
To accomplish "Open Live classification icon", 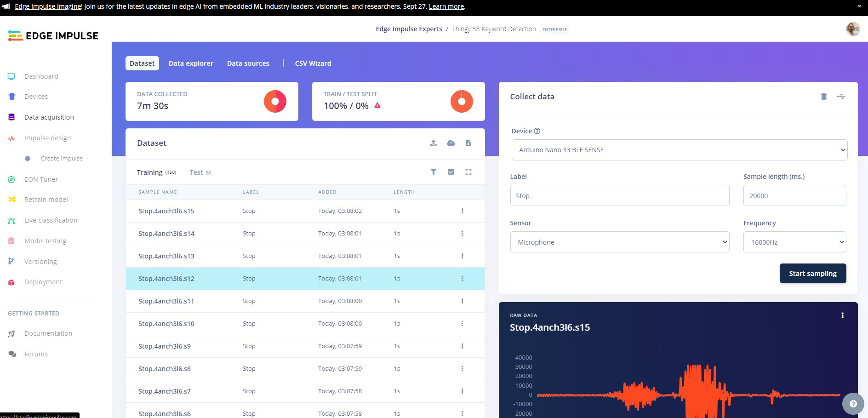I will coord(11,220).
